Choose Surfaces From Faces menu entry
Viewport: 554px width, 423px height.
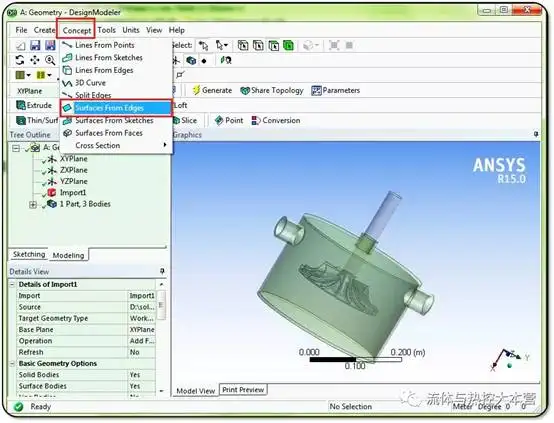116,133
